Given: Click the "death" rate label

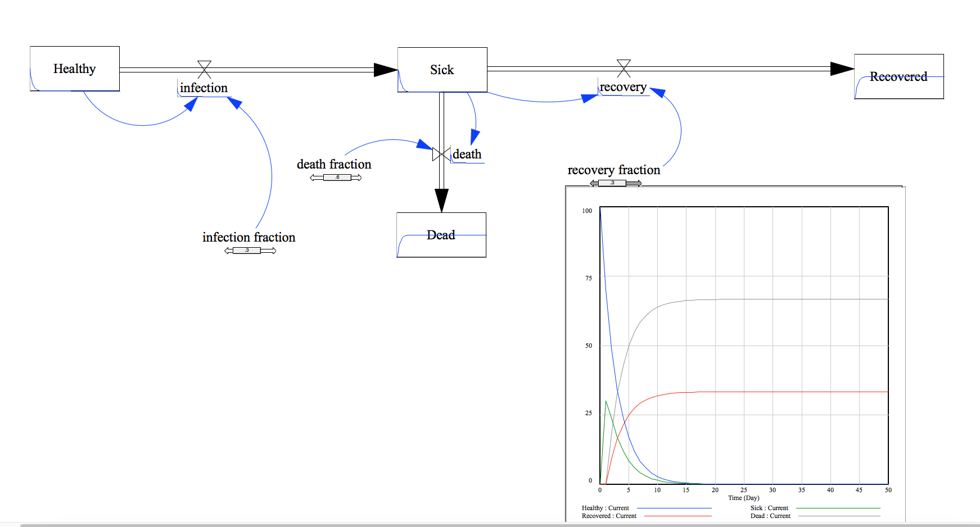Looking at the screenshot, I should [467, 154].
